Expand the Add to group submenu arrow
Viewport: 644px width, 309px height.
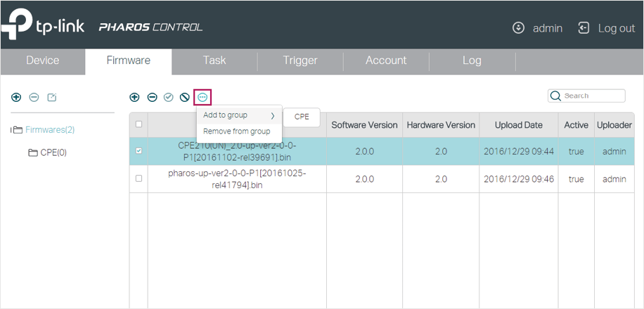(x=273, y=116)
